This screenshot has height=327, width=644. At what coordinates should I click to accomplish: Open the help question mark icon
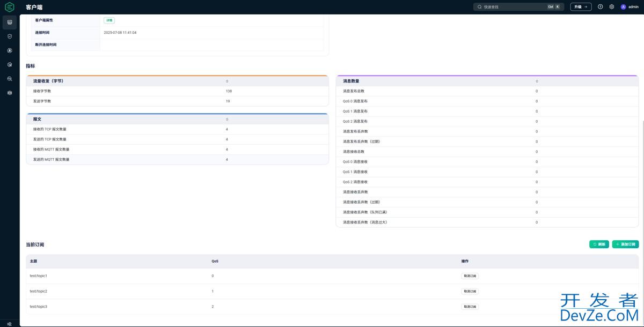coord(600,7)
